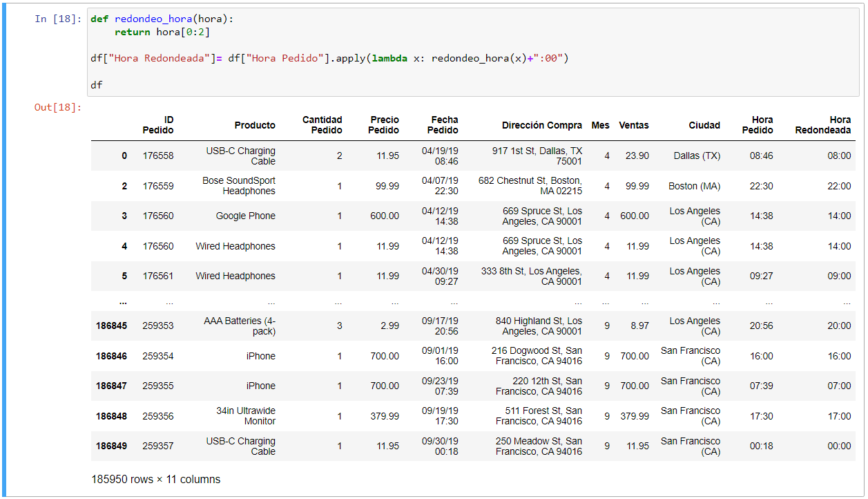The image size is (868, 499).
Task: Click the In [18] input prompt
Action: coord(58,19)
